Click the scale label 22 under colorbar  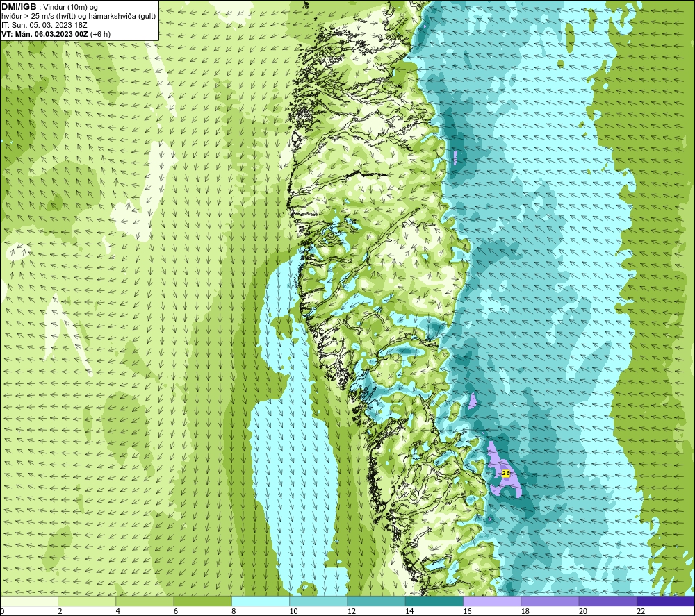(x=641, y=611)
